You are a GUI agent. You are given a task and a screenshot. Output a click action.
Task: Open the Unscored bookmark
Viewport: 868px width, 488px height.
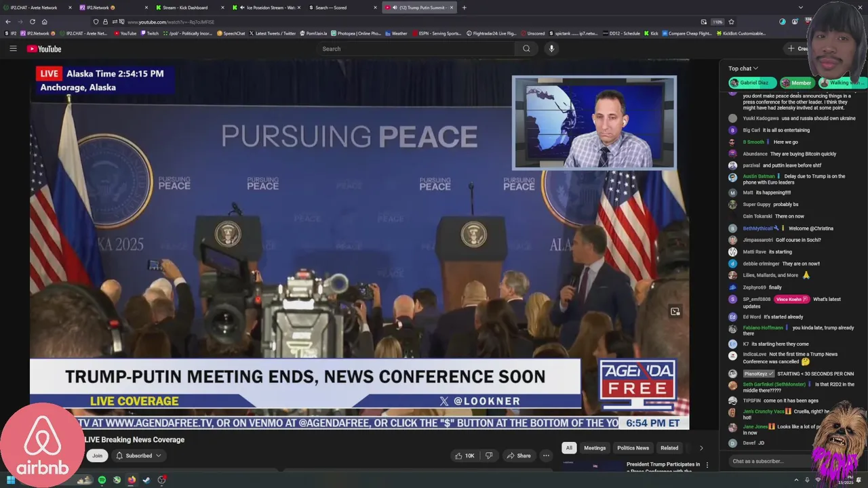[532, 33]
